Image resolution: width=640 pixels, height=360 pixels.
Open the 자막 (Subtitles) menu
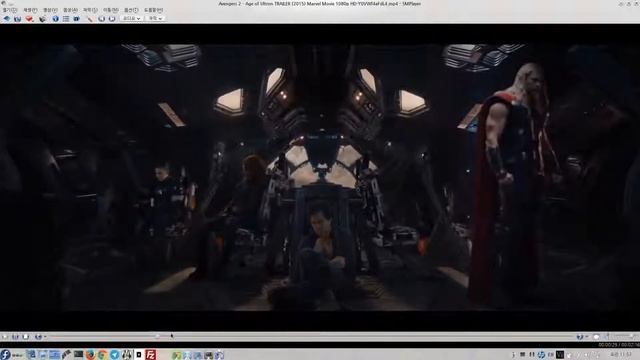coord(90,10)
